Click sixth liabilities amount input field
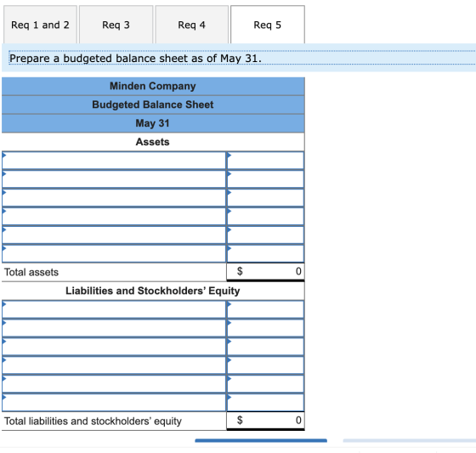476x453 pixels. click(265, 403)
